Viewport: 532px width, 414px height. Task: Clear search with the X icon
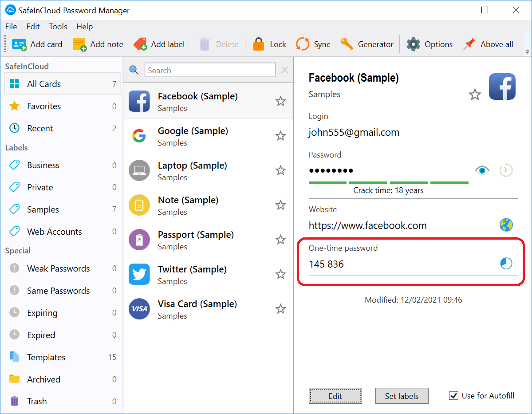(285, 70)
